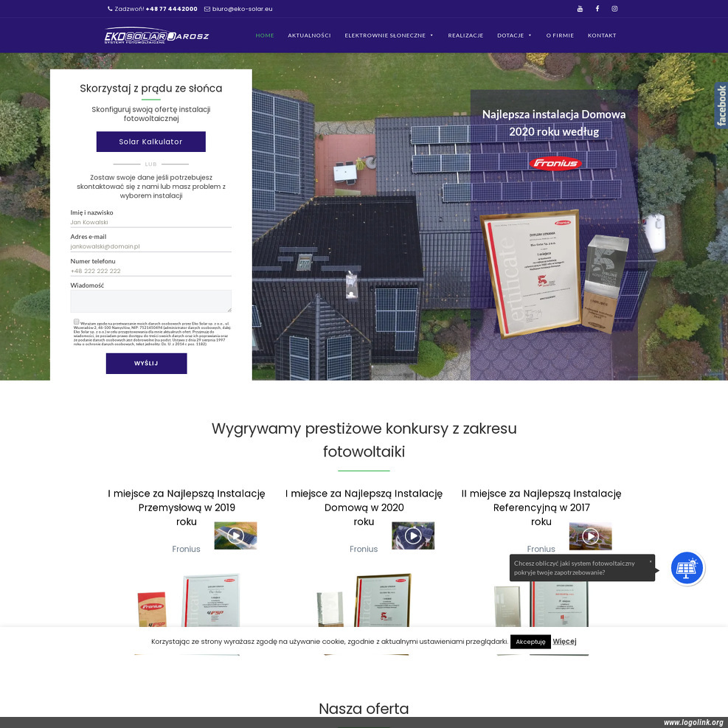Click the Fronius label under 2020 award
This screenshot has height=728, width=728.
pos(364,549)
